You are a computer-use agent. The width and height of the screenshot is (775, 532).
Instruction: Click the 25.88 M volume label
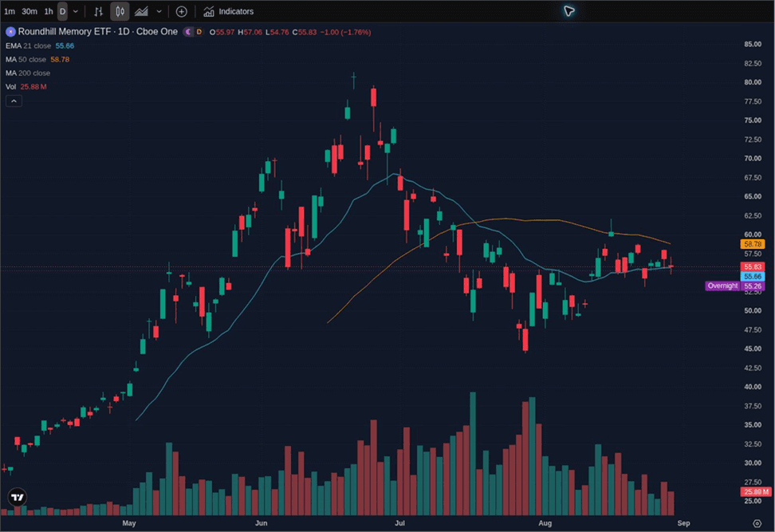click(756, 491)
